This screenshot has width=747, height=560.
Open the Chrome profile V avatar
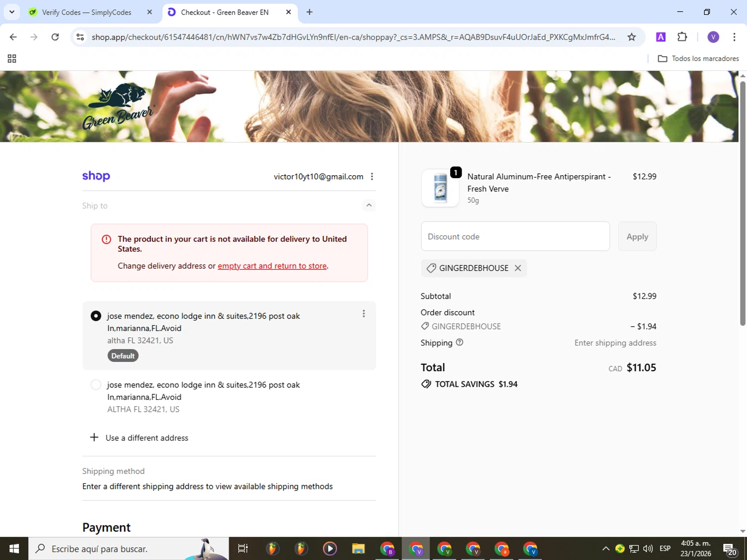click(x=713, y=37)
